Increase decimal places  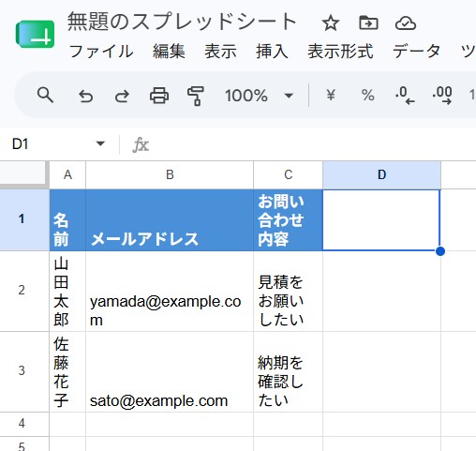coord(442,95)
